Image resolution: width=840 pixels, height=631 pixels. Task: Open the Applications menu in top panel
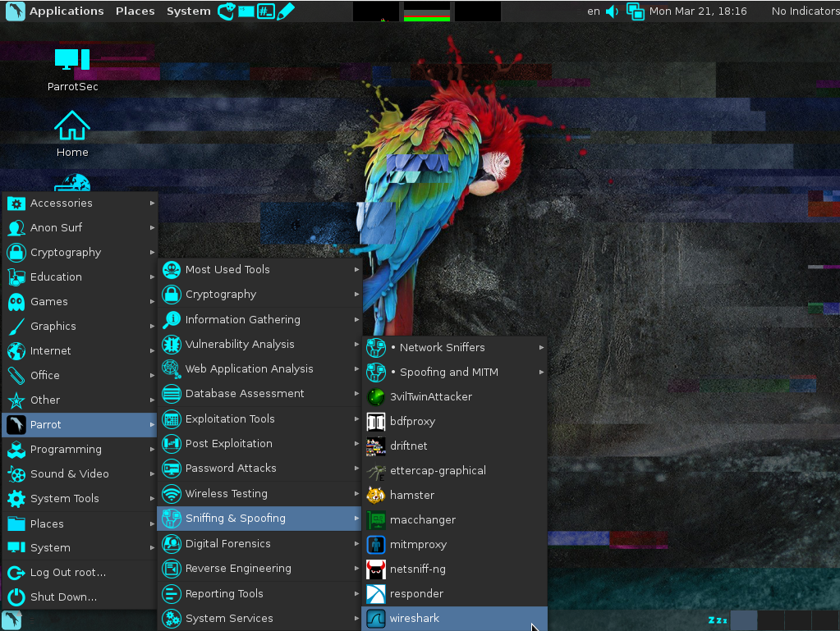pyautogui.click(x=67, y=11)
